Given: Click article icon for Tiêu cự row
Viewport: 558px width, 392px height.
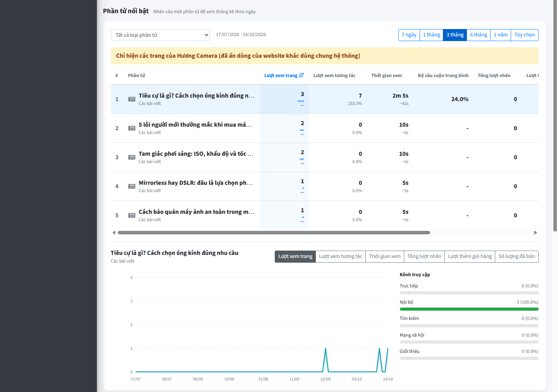Looking at the screenshot, I should coord(132,99).
